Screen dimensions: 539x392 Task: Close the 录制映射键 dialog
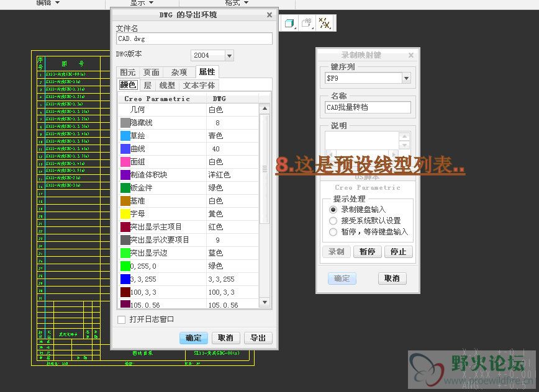tap(411, 55)
